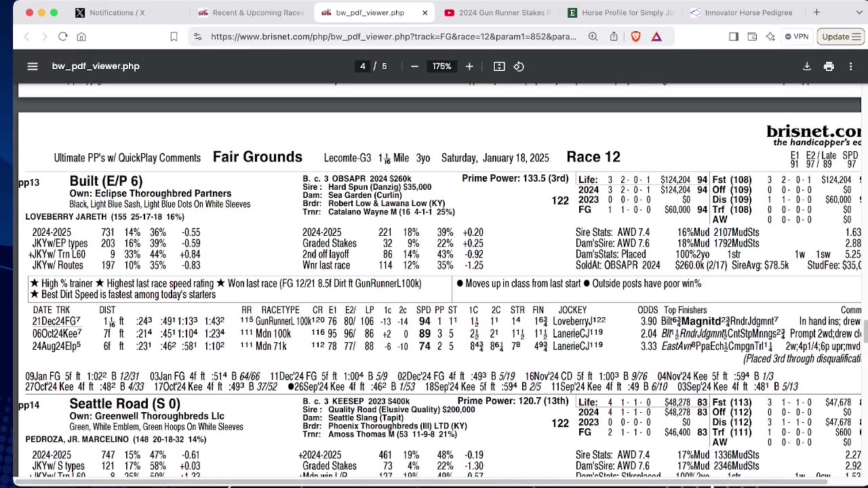Click sire Quality Road (Elusive Quality) line
868x488 pixels.
[389, 410]
